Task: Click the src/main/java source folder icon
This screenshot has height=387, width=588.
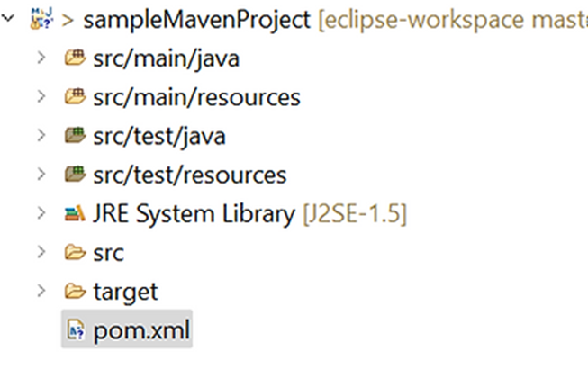Action: click(75, 58)
